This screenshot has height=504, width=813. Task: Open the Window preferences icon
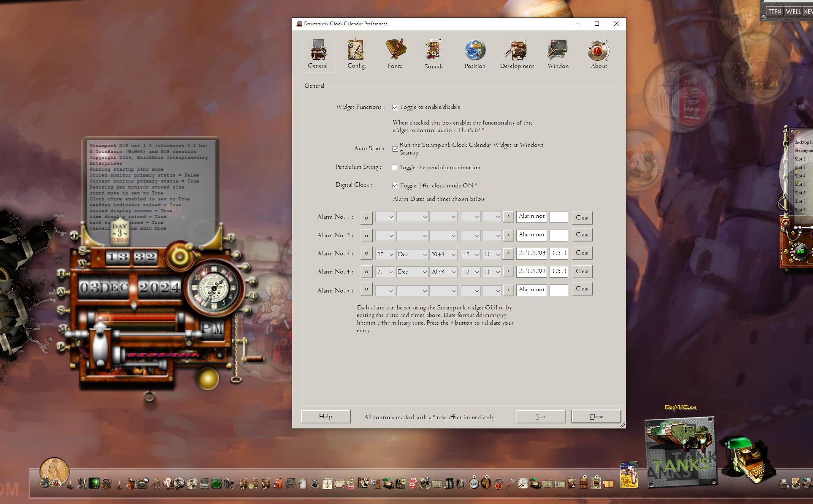click(558, 53)
